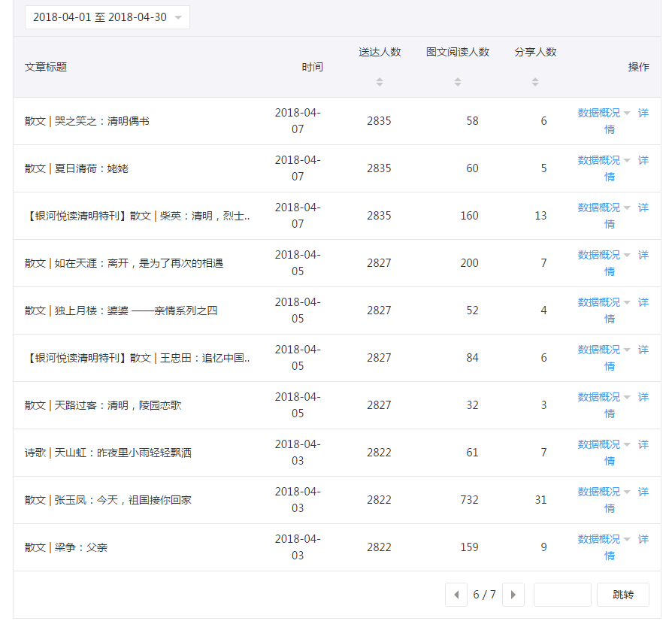Click read count 732 in 张玉凤 row

pyautogui.click(x=469, y=500)
